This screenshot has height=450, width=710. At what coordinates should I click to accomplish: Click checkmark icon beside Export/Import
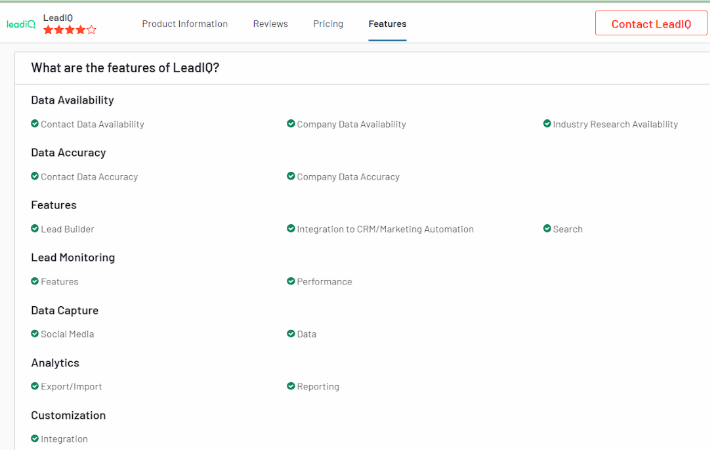(35, 386)
